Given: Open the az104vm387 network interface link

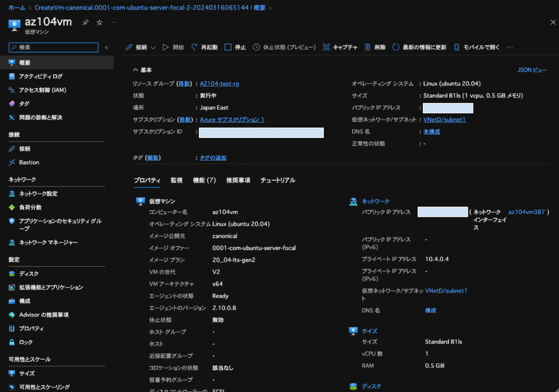Looking at the screenshot, I should point(526,212).
